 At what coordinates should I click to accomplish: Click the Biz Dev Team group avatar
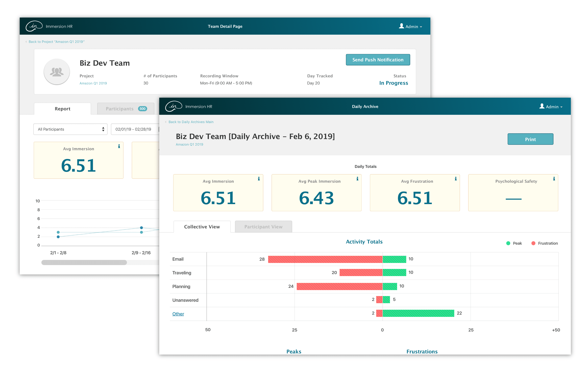pyautogui.click(x=57, y=72)
